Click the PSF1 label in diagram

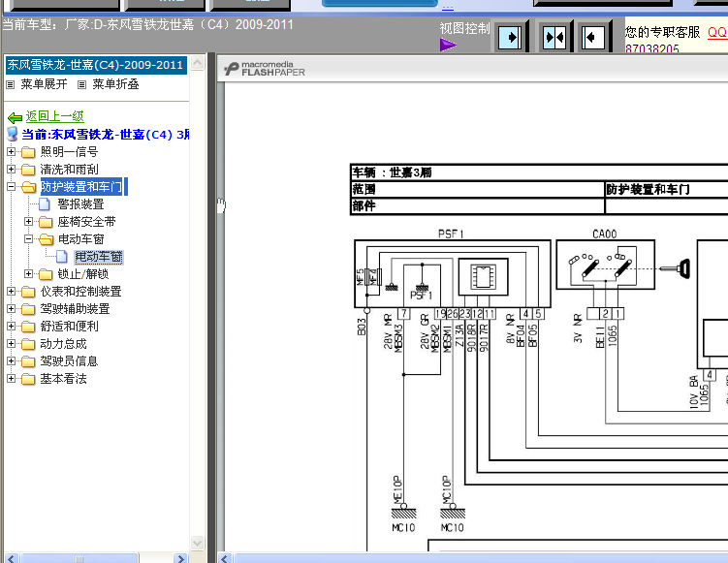click(x=451, y=234)
